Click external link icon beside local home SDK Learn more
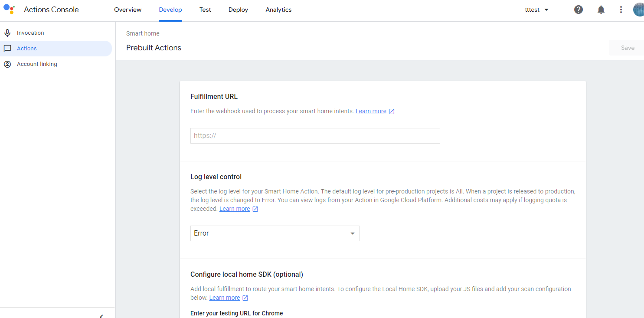Screen dimensions: 644x318 tap(245, 298)
